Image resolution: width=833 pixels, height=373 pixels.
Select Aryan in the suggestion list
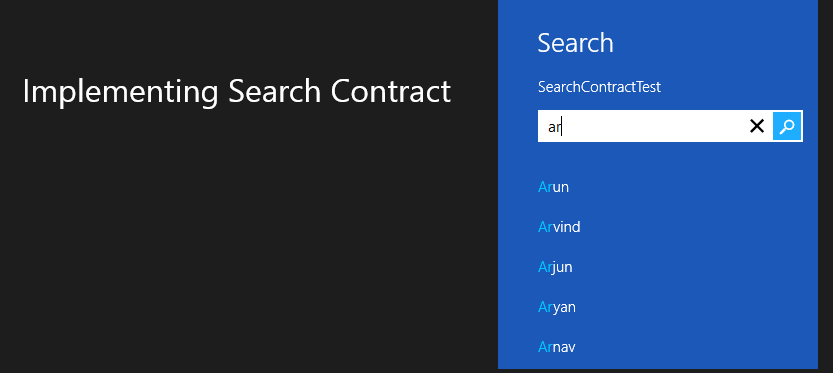[557, 307]
